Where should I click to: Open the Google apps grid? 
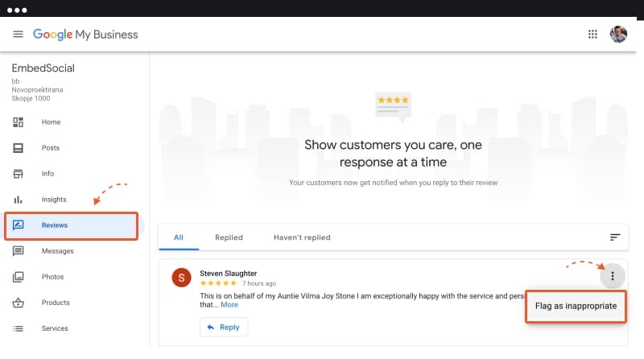(592, 34)
